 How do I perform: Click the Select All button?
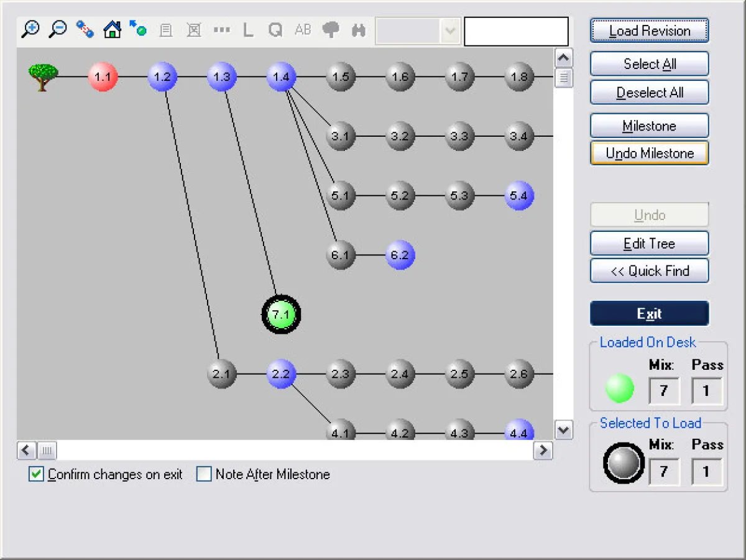click(x=650, y=64)
